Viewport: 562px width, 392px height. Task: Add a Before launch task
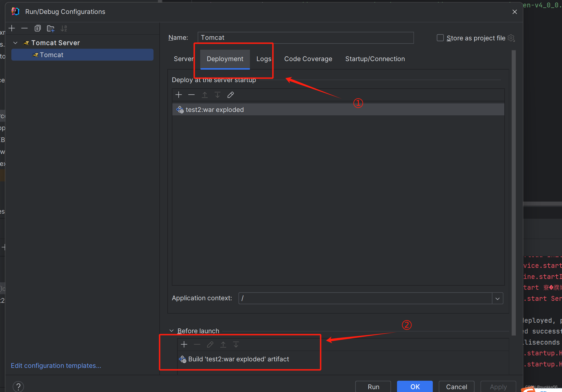point(184,345)
